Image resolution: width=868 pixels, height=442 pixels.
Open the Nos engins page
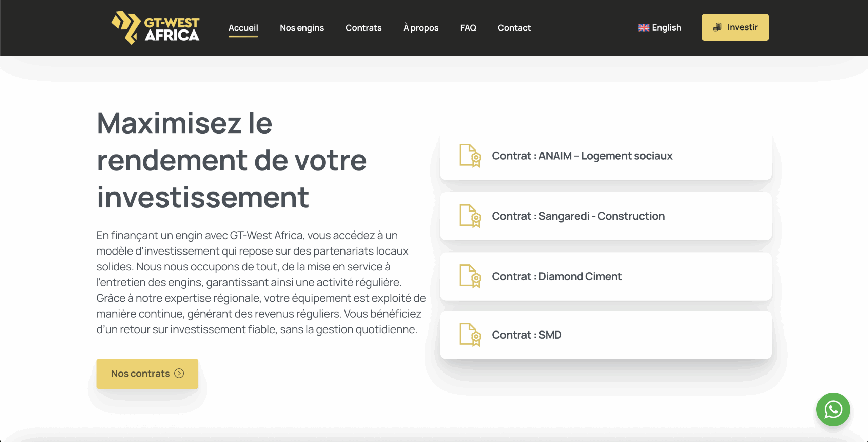302,28
